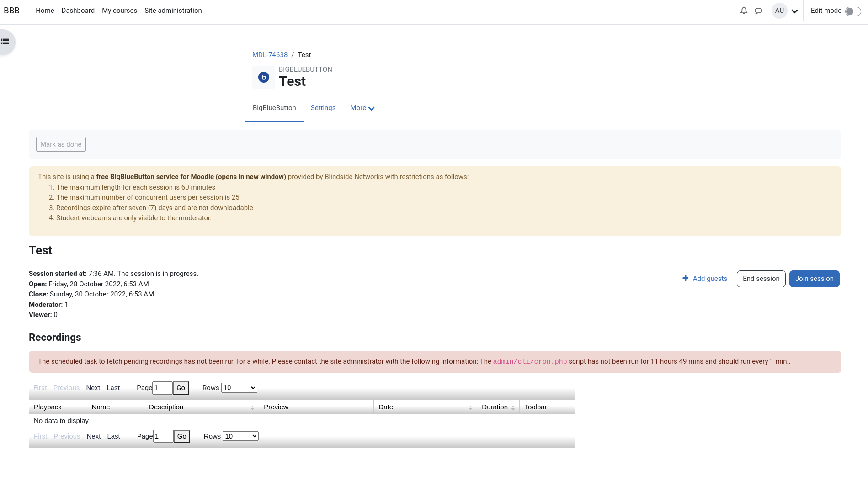The image size is (868, 502).
Task: Open Site administration
Action: click(173, 11)
